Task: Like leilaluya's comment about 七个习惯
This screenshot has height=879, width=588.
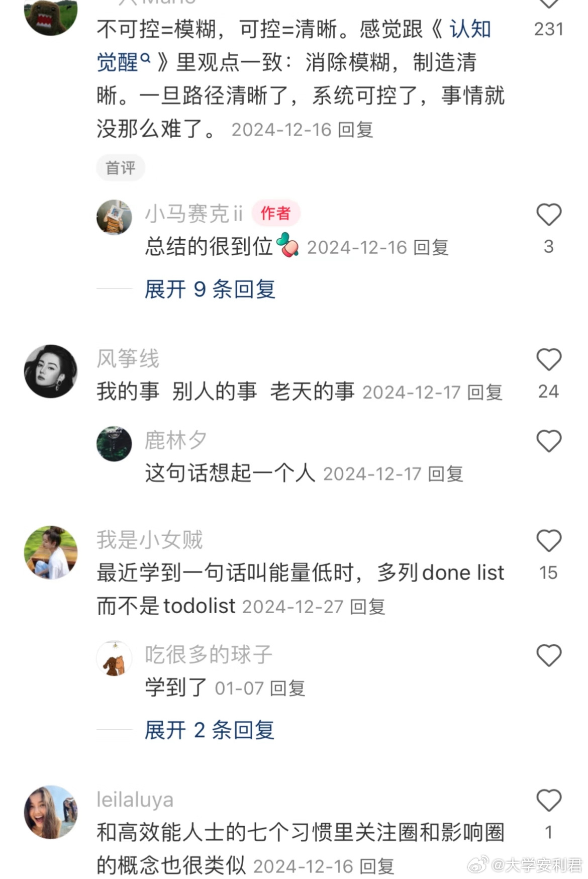Action: [548, 801]
